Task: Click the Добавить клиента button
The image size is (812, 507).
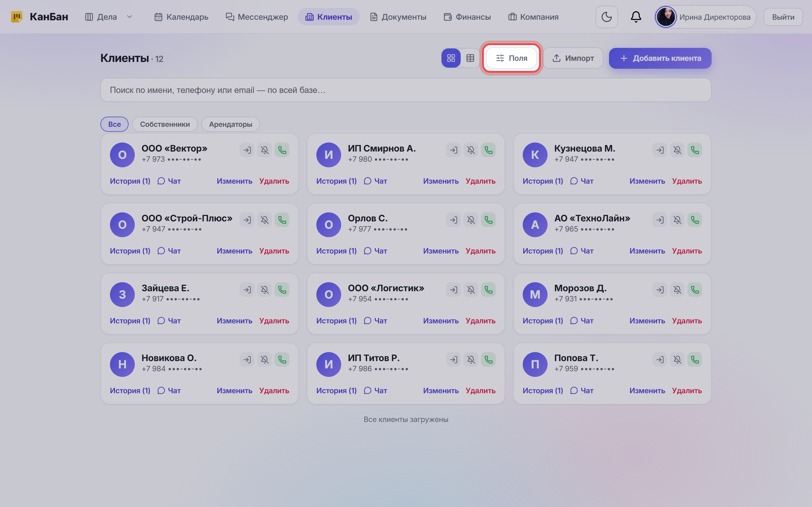Action: 660,58
